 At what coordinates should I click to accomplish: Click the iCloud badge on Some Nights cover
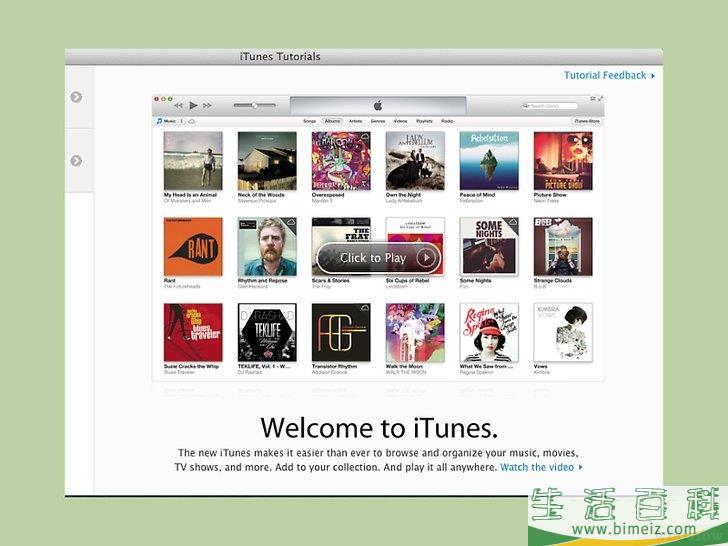point(513,222)
